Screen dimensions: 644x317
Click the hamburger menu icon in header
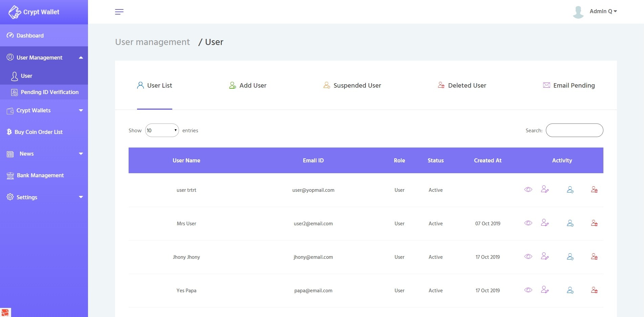[x=119, y=12]
